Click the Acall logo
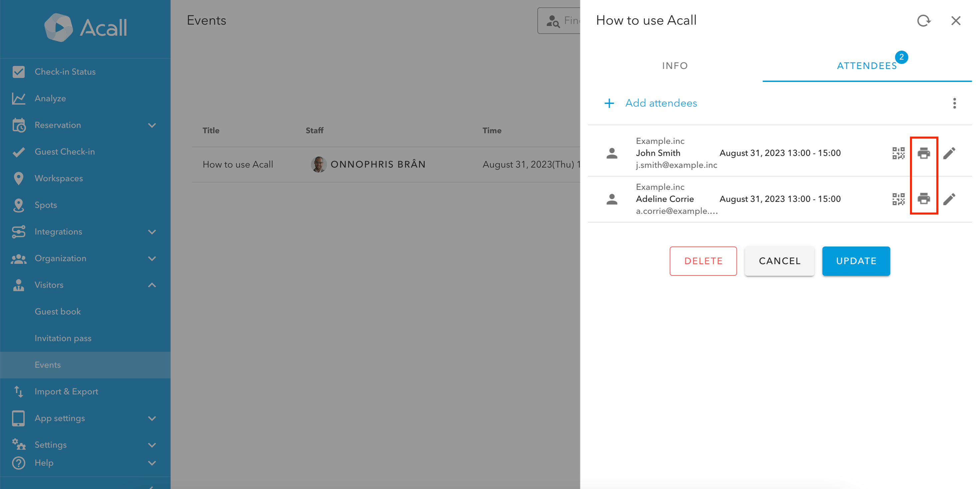 (x=85, y=28)
